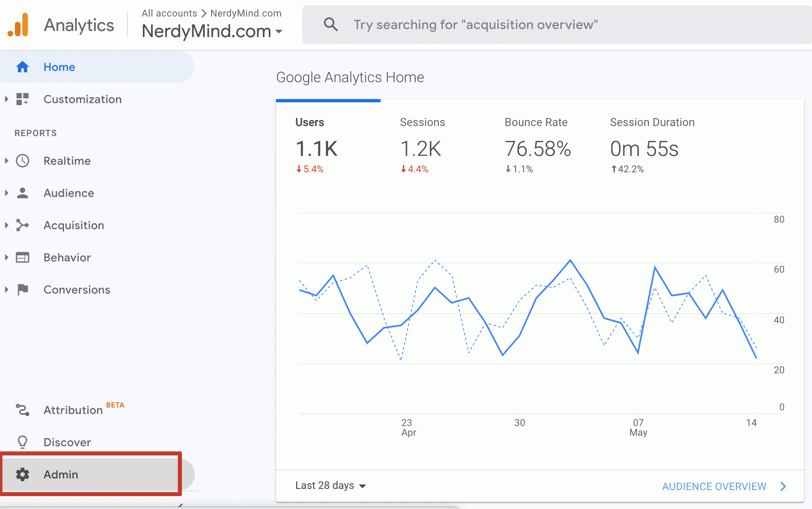Click the Audience Overview chevron arrow
This screenshot has height=509, width=812.
pyautogui.click(x=783, y=486)
